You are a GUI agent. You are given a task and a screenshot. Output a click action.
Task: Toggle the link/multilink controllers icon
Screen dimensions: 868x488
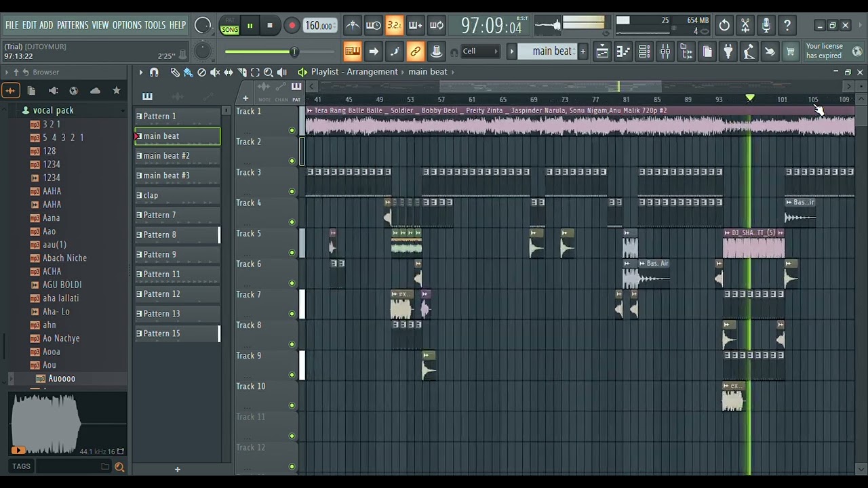click(x=416, y=52)
